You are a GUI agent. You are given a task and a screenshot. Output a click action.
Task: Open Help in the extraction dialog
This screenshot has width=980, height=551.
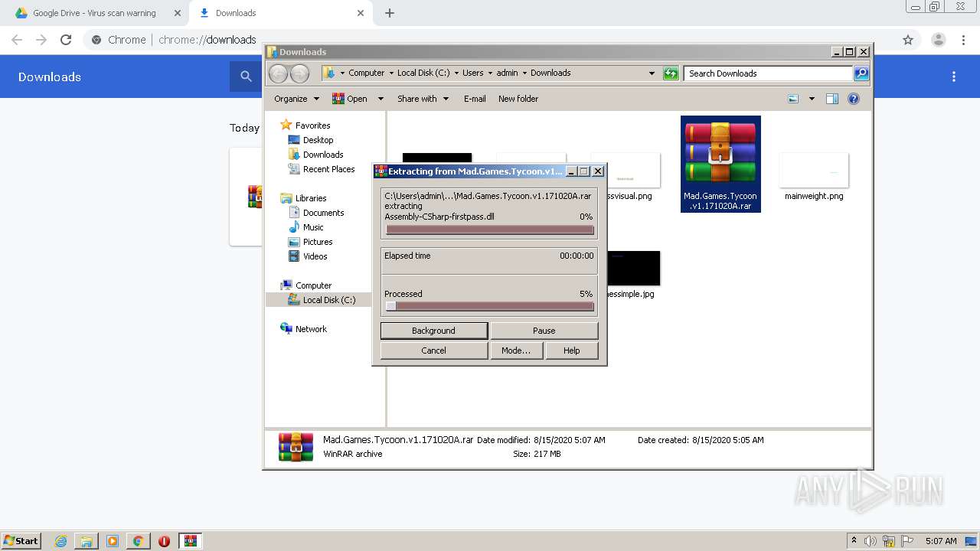pyautogui.click(x=571, y=350)
